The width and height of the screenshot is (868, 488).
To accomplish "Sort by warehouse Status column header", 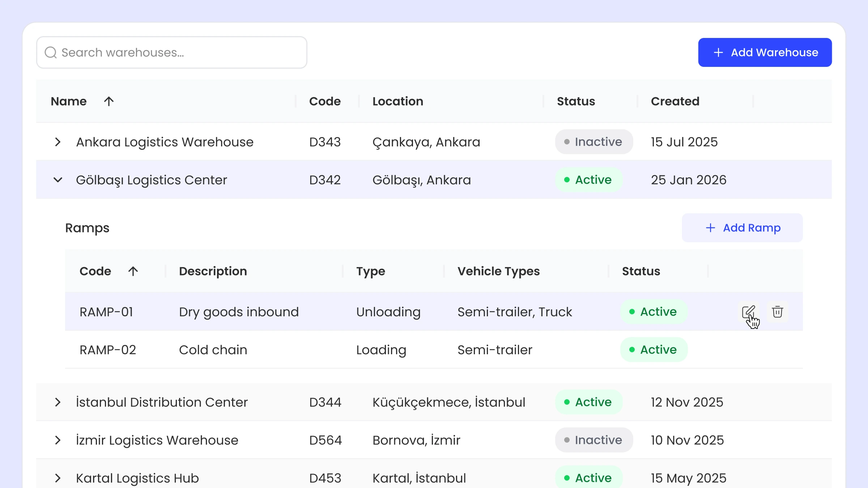I will [576, 101].
